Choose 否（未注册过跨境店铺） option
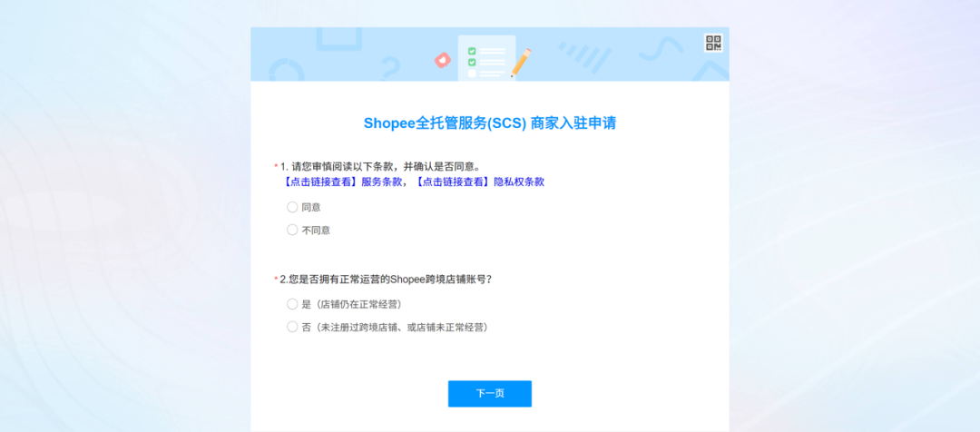980x432 pixels. pos(292,327)
